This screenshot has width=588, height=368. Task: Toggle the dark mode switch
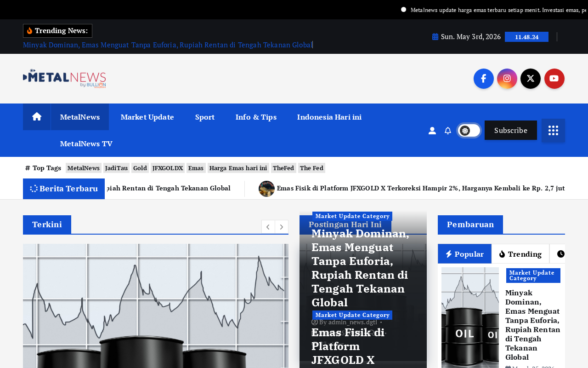coord(469,131)
